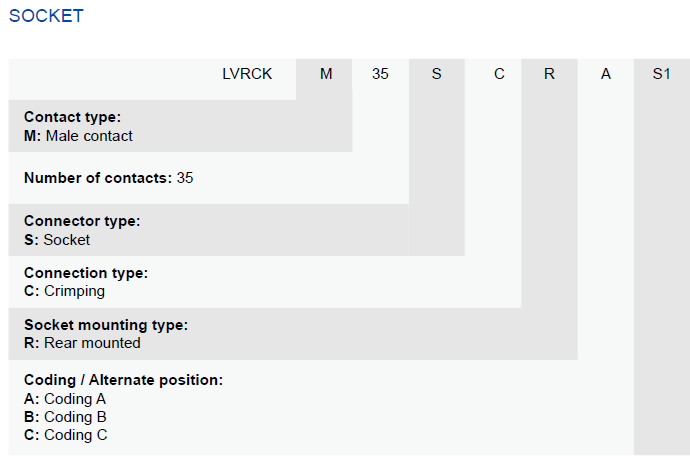Click the 'M: Male contact' entry
Viewport: 690px width, 456px height.
tap(78, 136)
